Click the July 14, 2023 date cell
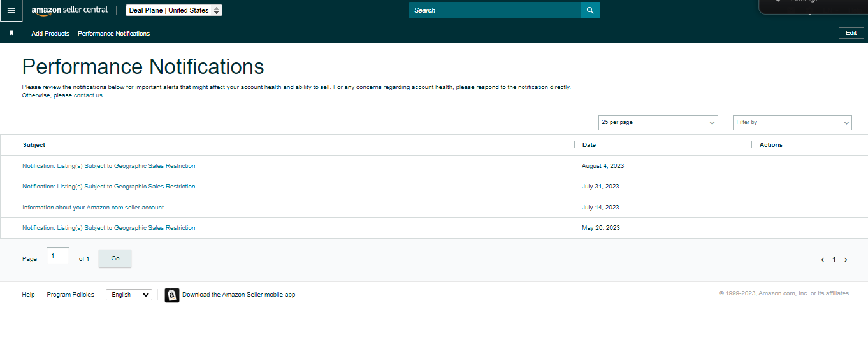Screen dimensions: 868x359 point(600,208)
